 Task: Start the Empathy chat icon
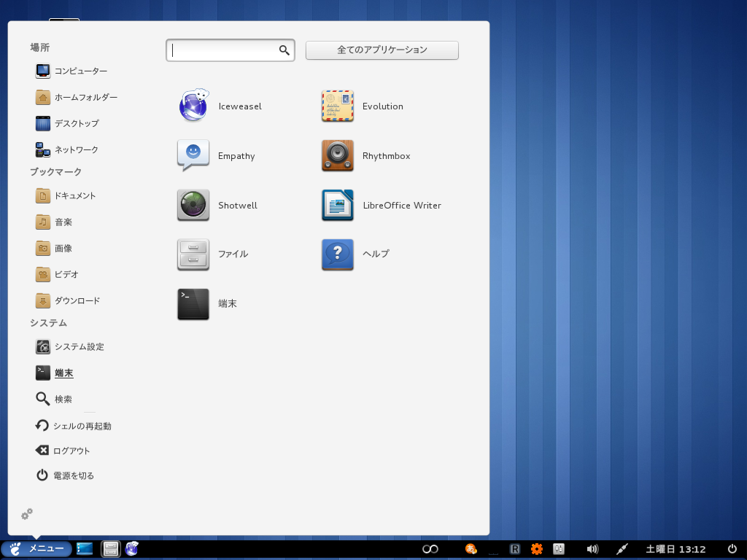(193, 155)
